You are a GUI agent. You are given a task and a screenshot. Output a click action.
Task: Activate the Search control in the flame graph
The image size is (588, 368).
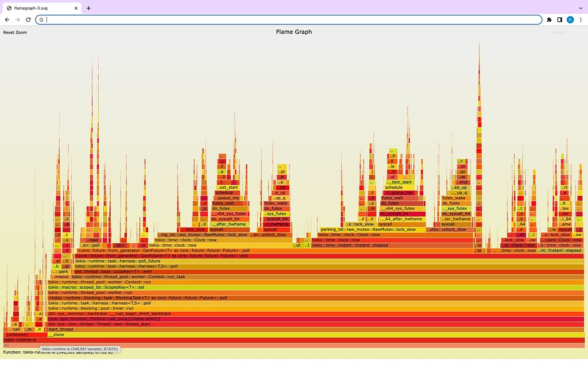click(558, 33)
